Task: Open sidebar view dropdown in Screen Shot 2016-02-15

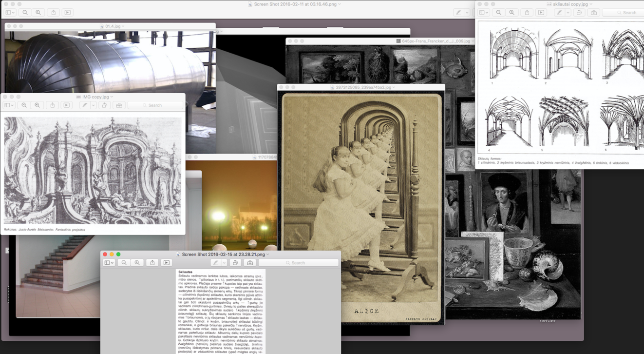Action: coord(109,263)
